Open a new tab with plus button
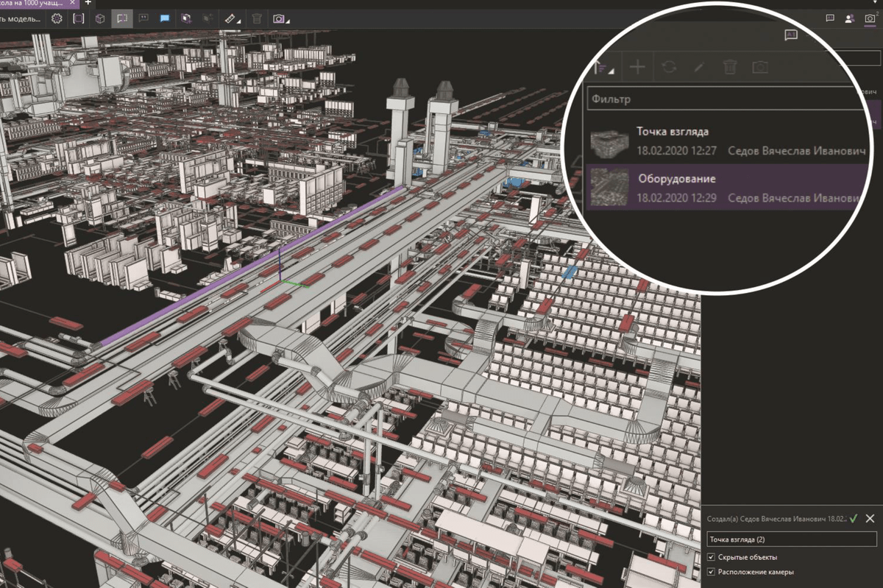This screenshot has width=883, height=588. 88,4
